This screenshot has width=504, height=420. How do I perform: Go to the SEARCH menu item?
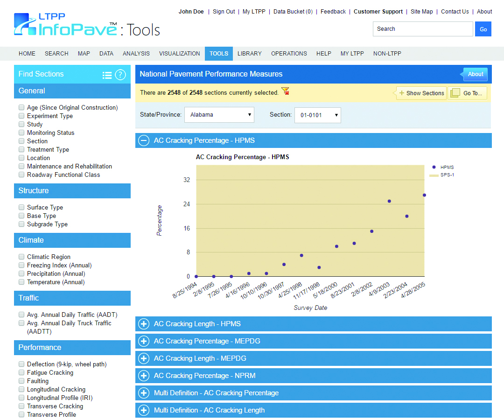(56, 54)
